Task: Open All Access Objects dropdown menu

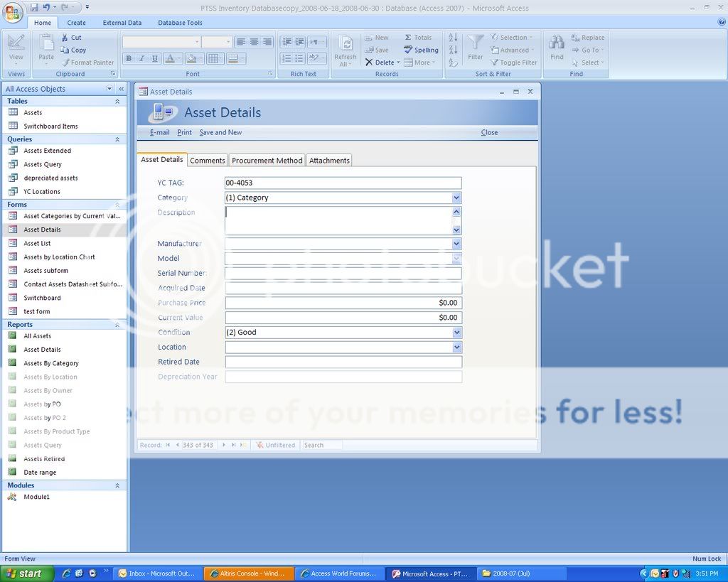Action: point(109,89)
